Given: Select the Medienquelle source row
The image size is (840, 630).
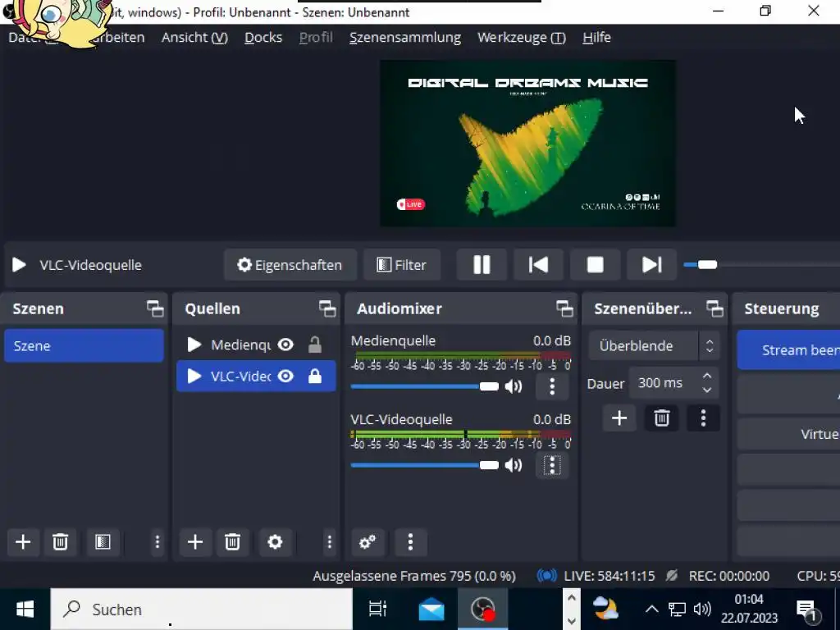Looking at the screenshot, I should [256, 345].
